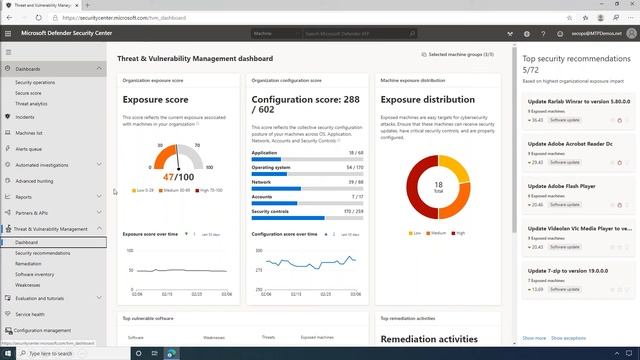Expand the Evaluation and tutorials chevron
Viewport: 640px width, 360px height.
[99, 298]
